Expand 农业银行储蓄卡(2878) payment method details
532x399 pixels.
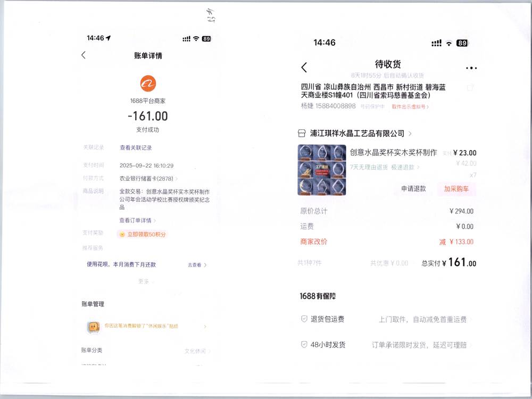pyautogui.click(x=148, y=179)
